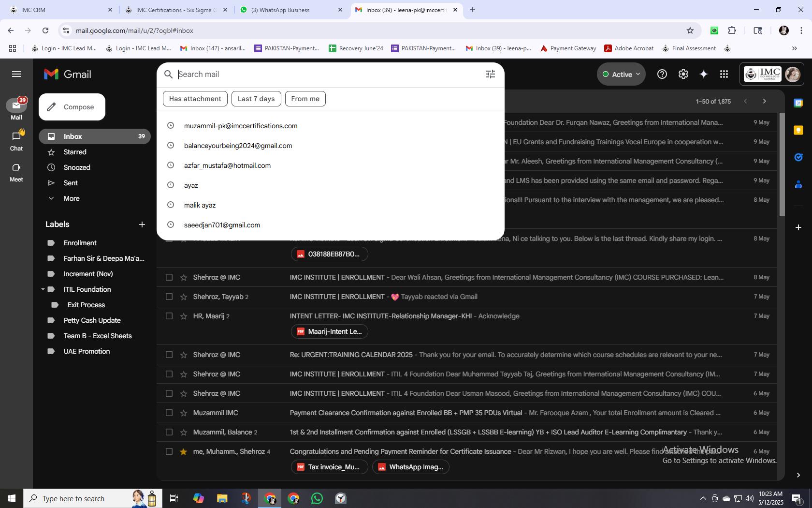Screen dimensions: 812x508
Task: Star the HR, Maarij intent letter email
Action: 183,316
